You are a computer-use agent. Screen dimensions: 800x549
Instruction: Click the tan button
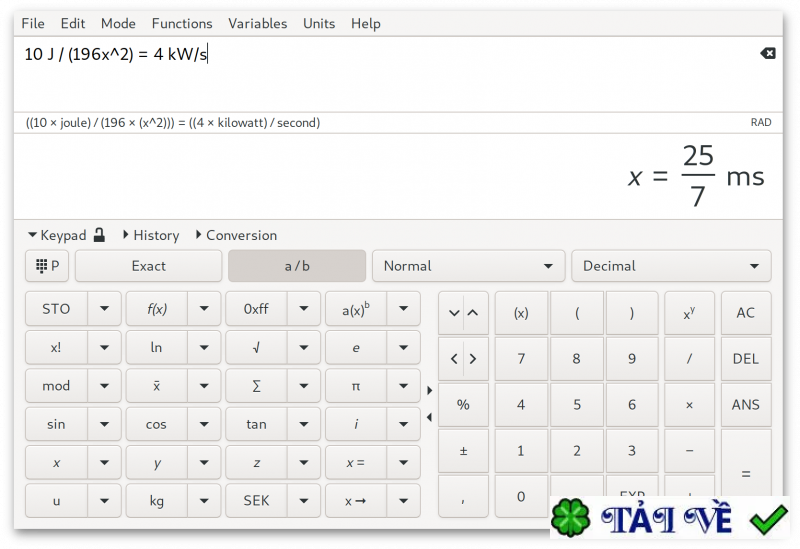(256, 424)
